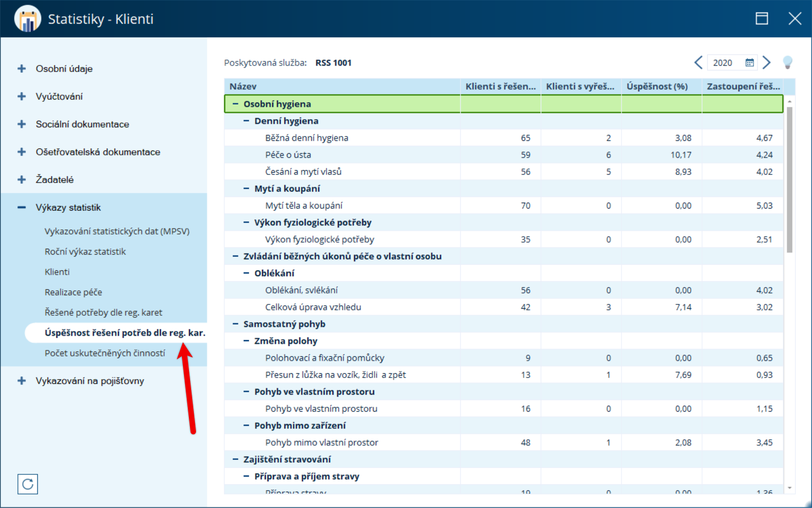Click the RSS 1001 service label
Screen dimensions: 812x508
click(x=333, y=63)
